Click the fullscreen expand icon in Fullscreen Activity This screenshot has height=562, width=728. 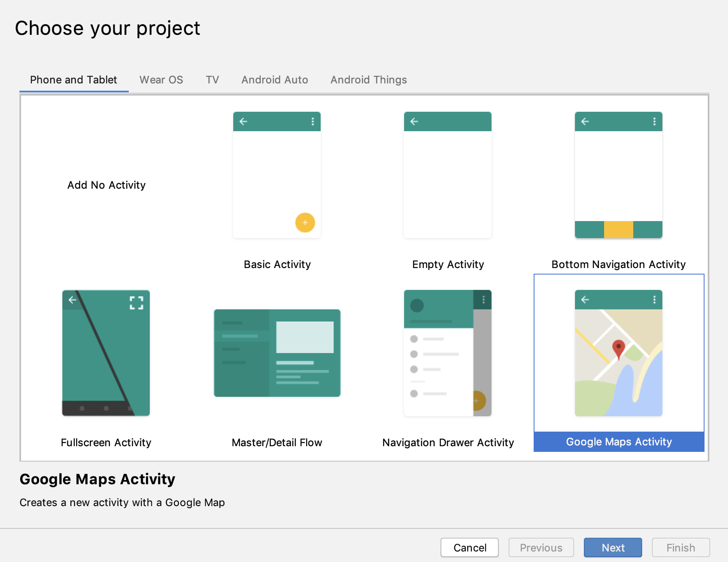point(136,303)
